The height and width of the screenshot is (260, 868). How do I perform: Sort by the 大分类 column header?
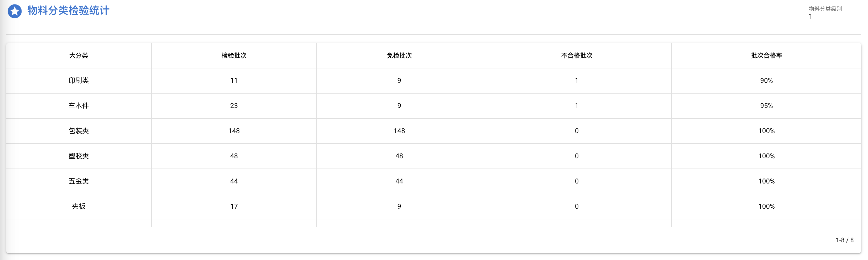tap(79, 56)
